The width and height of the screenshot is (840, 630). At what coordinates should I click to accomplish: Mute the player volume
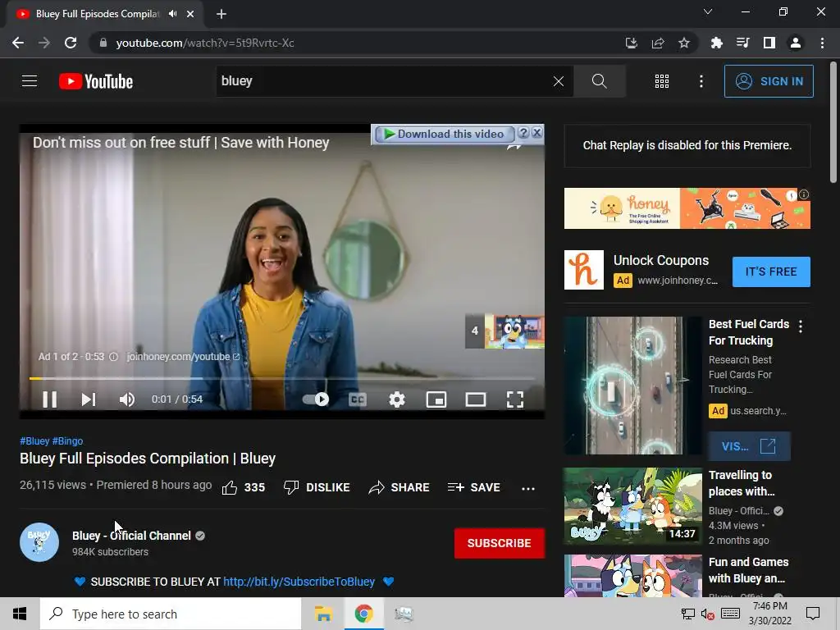click(127, 399)
